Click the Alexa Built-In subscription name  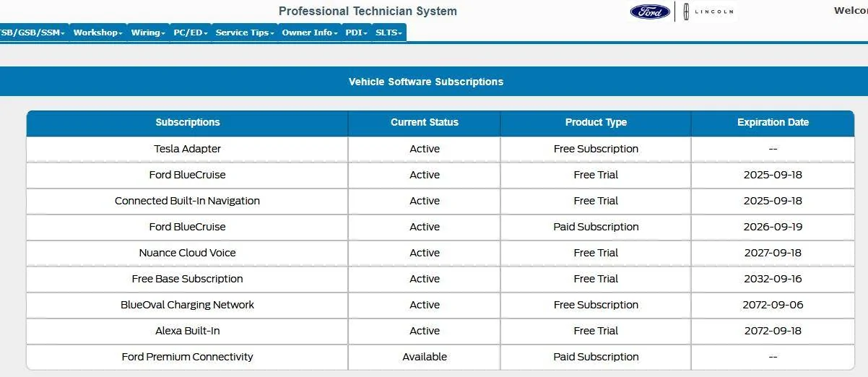click(188, 331)
